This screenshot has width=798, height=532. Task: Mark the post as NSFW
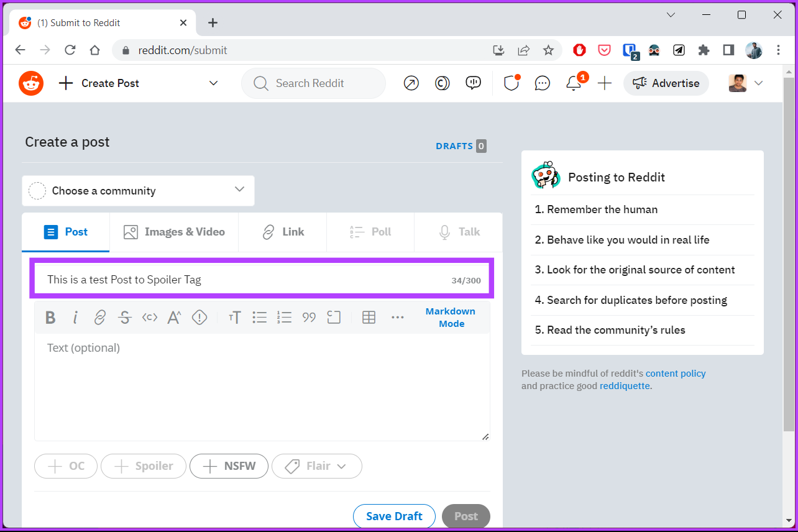(x=229, y=465)
